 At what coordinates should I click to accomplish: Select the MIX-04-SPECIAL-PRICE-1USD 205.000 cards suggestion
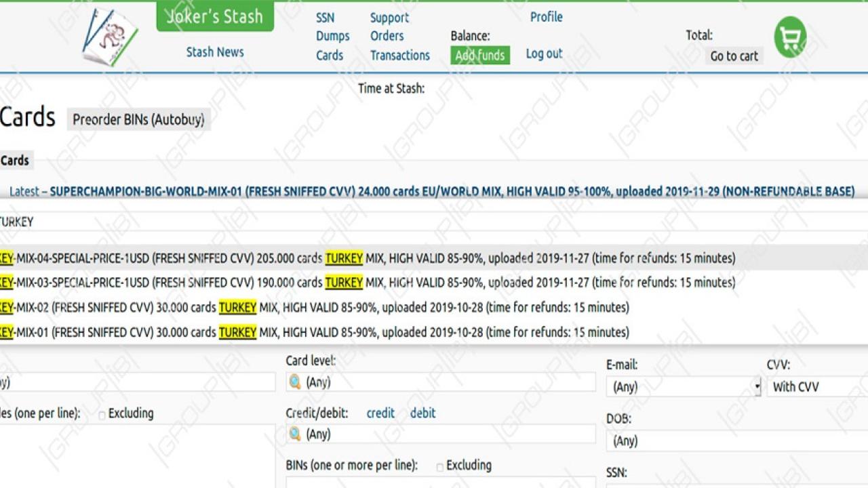tap(434, 258)
